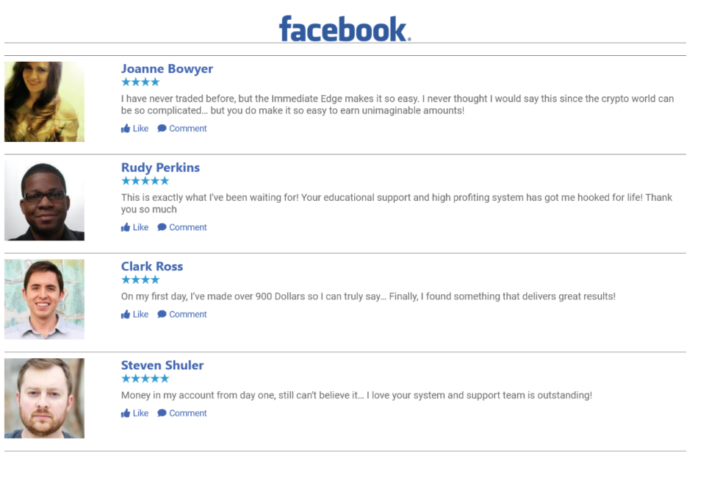The width and height of the screenshot is (720, 478).
Task: Click Joanne Bowyer's four-star rating
Action: [140, 82]
